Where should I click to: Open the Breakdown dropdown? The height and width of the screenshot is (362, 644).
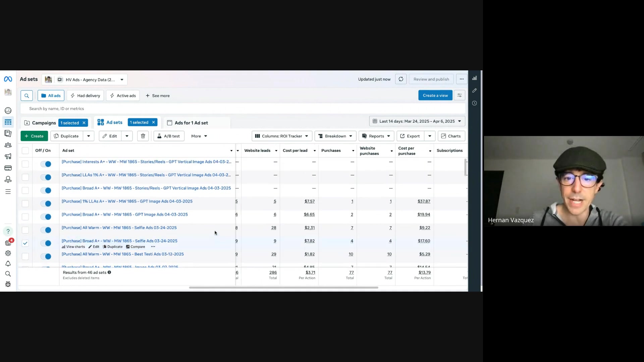[335, 136]
